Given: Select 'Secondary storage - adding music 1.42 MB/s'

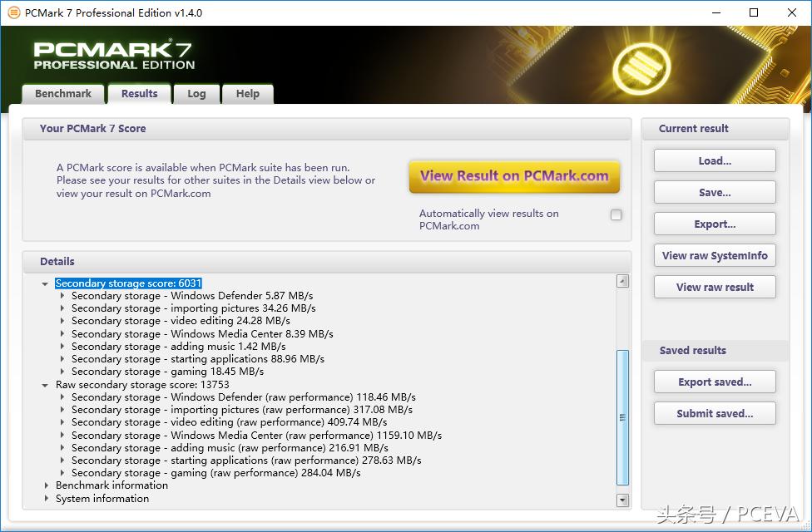Looking at the screenshot, I should pyautogui.click(x=179, y=346).
